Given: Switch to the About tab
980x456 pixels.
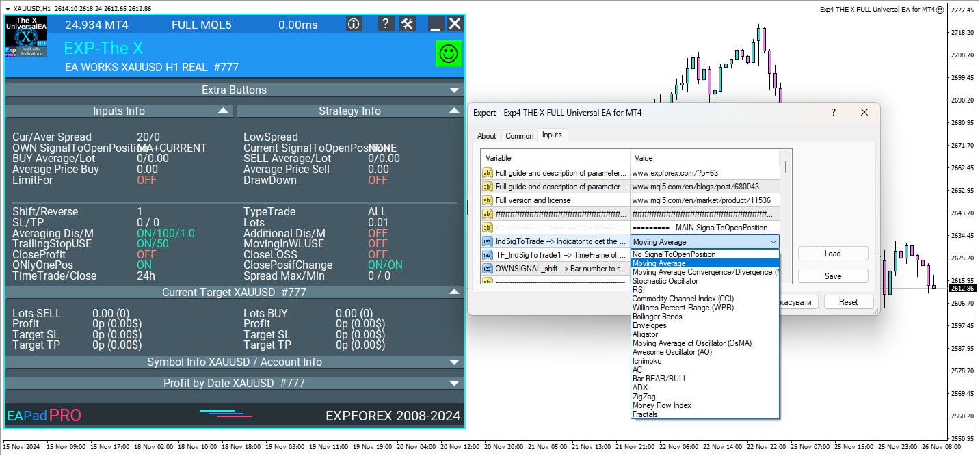Looking at the screenshot, I should (487, 136).
